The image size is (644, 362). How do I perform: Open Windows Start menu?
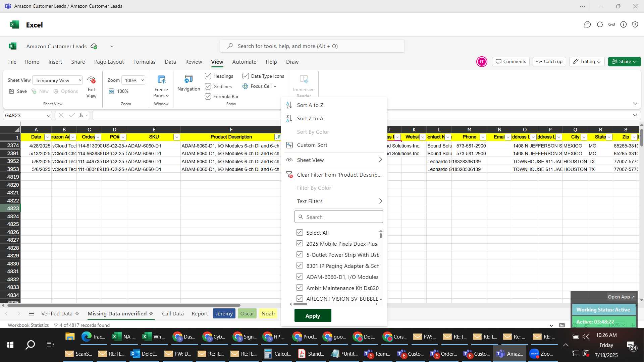pyautogui.click(x=10, y=345)
